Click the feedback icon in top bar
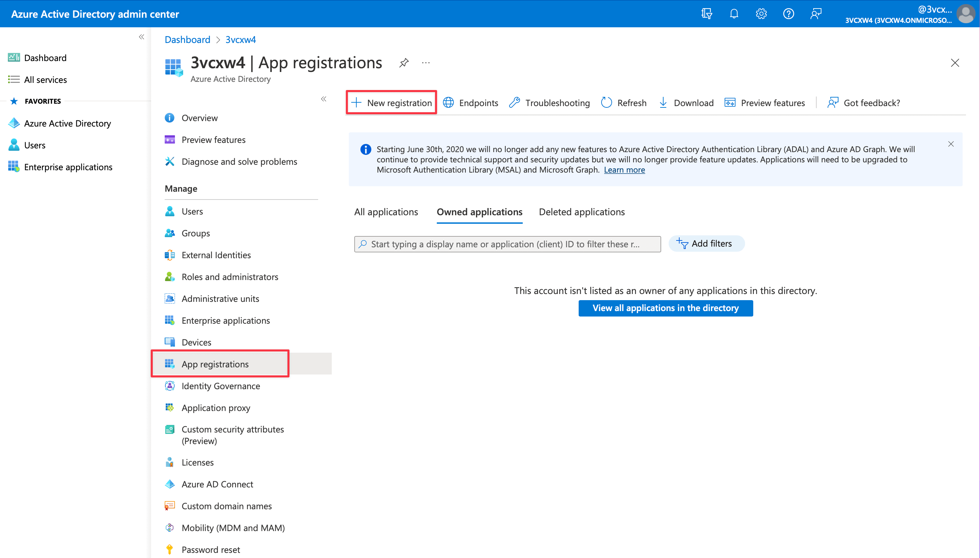 (816, 14)
